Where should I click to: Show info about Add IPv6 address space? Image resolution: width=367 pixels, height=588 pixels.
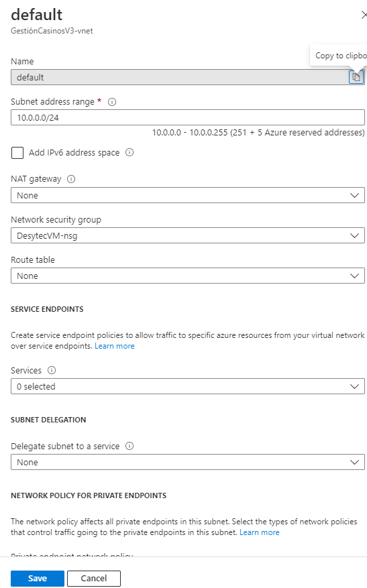[129, 152]
